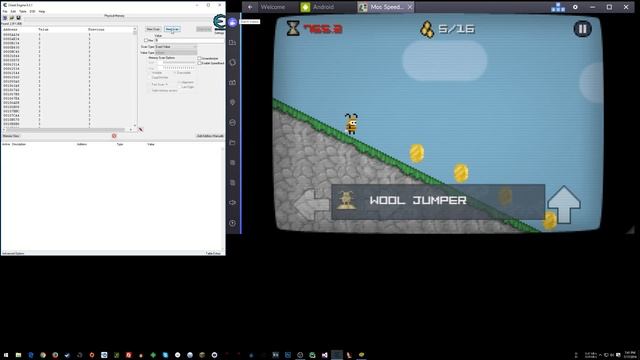Open File Explorer from the taskbar
640x360 pixels.
[x=18, y=355]
